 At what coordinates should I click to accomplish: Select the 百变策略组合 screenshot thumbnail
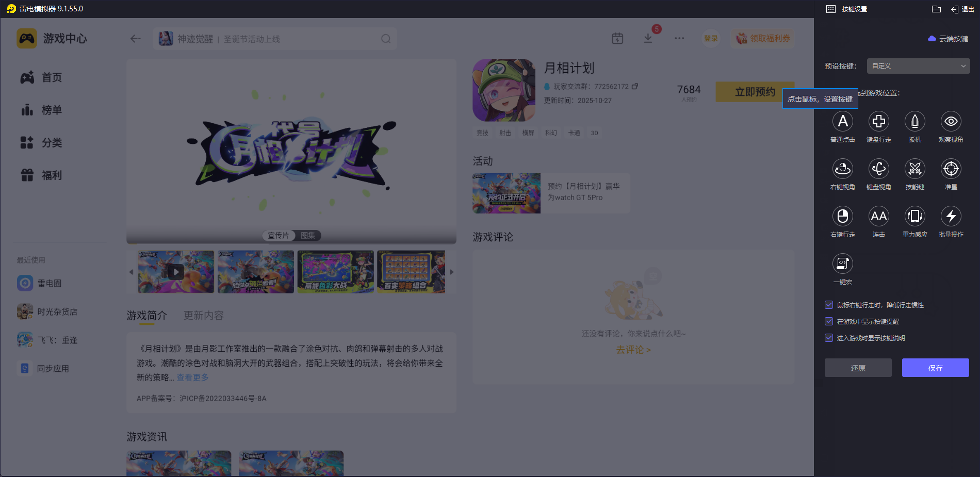click(411, 272)
